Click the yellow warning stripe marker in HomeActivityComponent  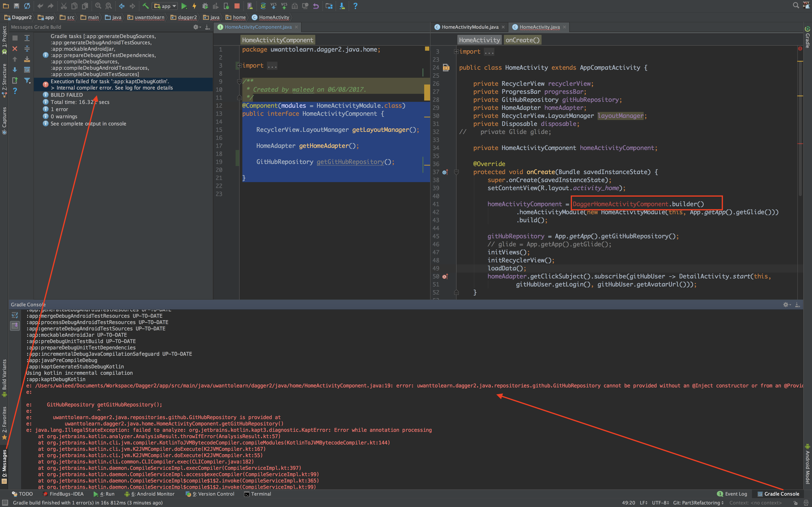pos(427,92)
